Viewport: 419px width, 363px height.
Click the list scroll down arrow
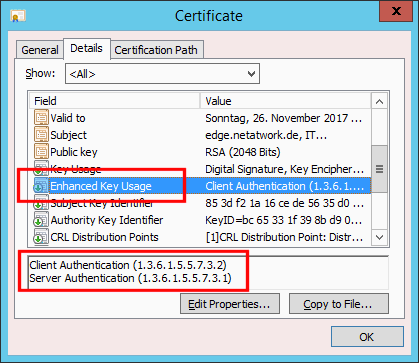379,237
